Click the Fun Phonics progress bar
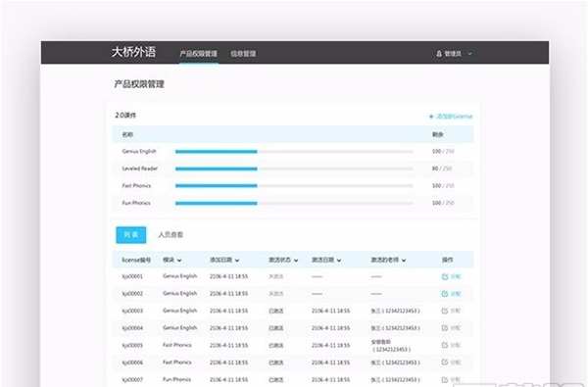Image resolution: width=588 pixels, height=387 pixels. tap(294, 203)
